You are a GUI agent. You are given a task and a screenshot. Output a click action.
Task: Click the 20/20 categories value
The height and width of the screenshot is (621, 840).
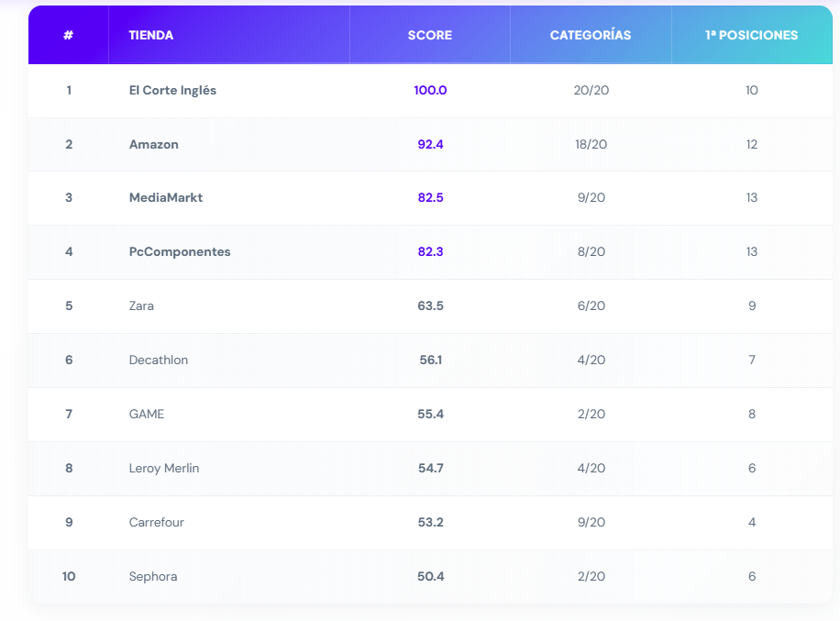591,91
